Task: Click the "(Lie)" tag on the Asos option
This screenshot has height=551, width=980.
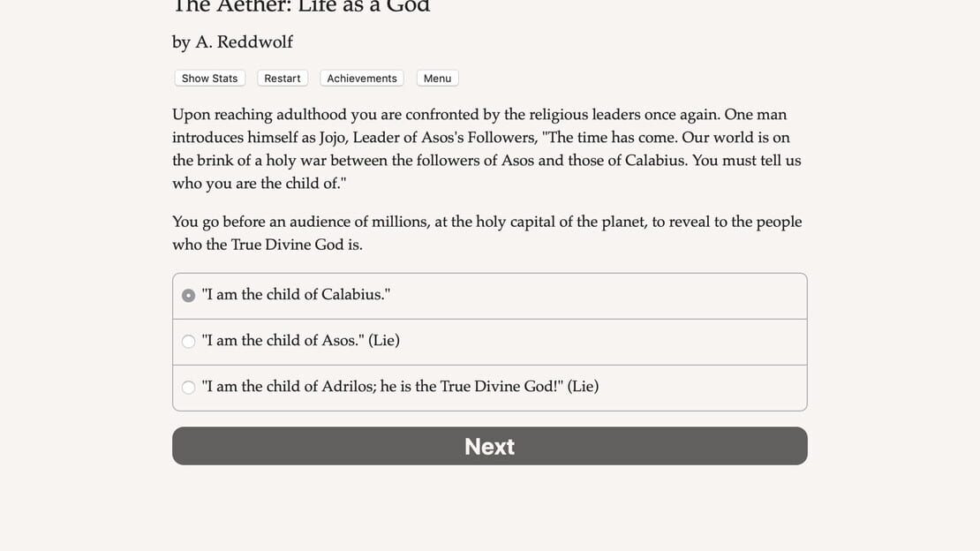Action: click(384, 340)
